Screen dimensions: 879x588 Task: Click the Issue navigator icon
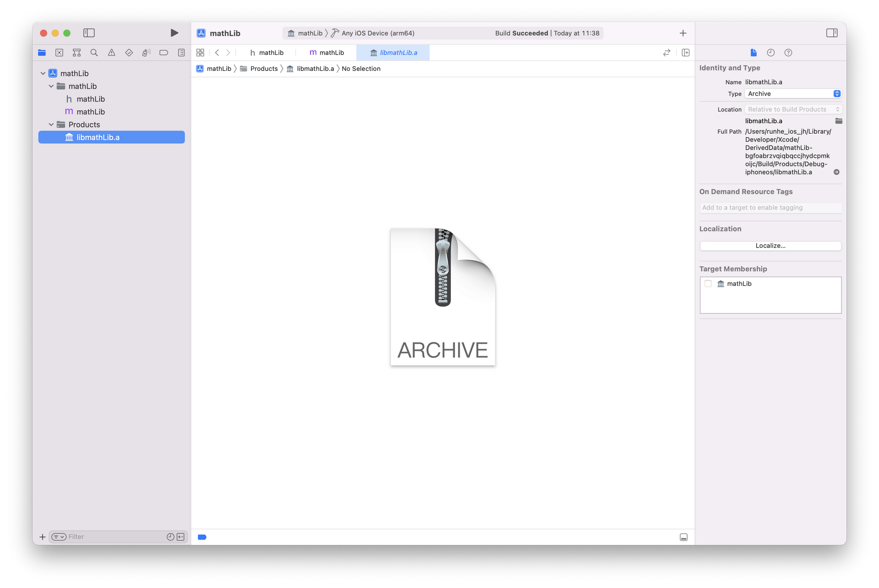(112, 53)
